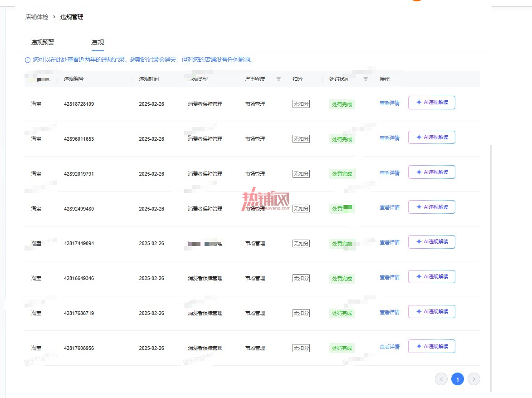Click violation number 42817449094
Screen dimensions: 532x398
pyautogui.click(x=79, y=244)
